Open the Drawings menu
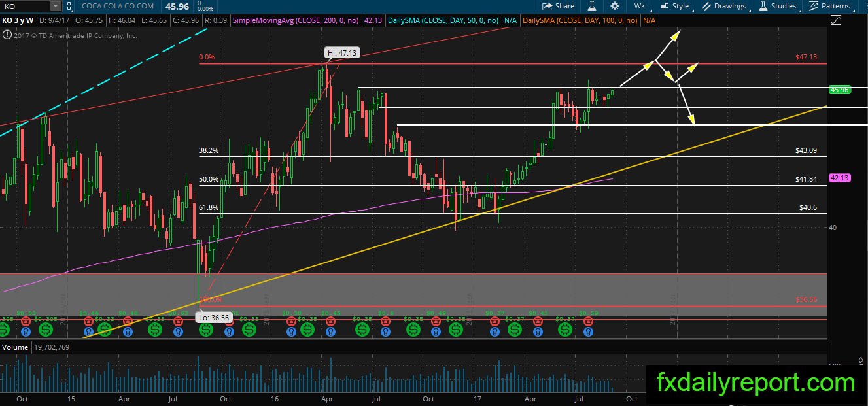868x406 pixels. click(724, 6)
